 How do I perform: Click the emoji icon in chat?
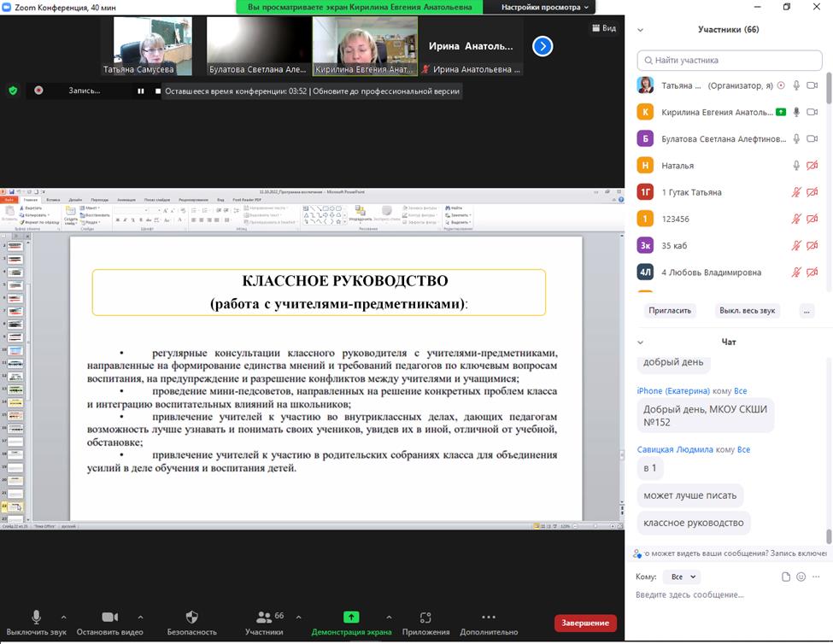(x=801, y=577)
